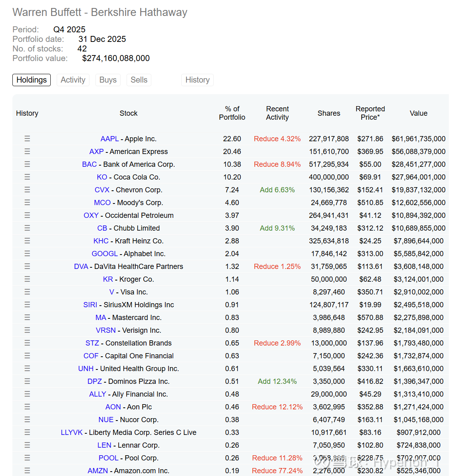Image resolution: width=454 pixels, height=476 pixels.
Task: Sort by % of Portfolio column header
Action: pos(232,113)
